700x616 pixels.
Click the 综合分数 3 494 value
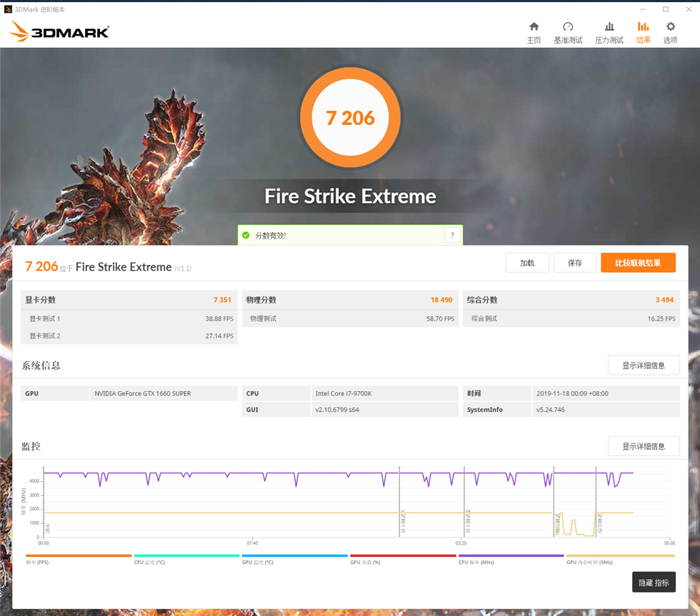tap(664, 300)
